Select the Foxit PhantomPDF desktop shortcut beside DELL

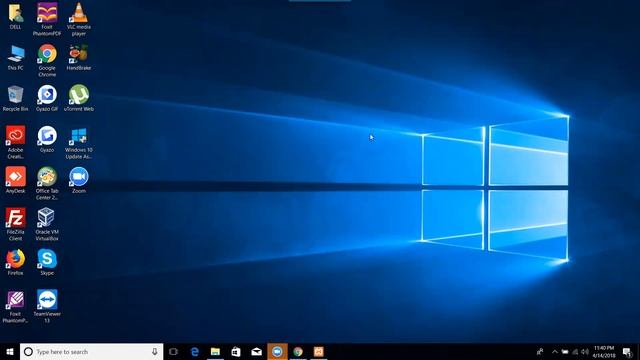47,19
